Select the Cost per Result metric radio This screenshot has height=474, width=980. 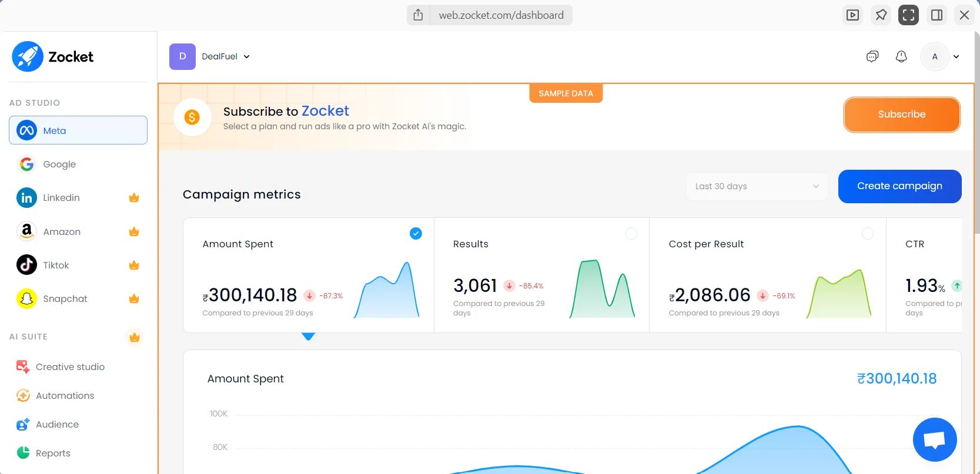867,234
